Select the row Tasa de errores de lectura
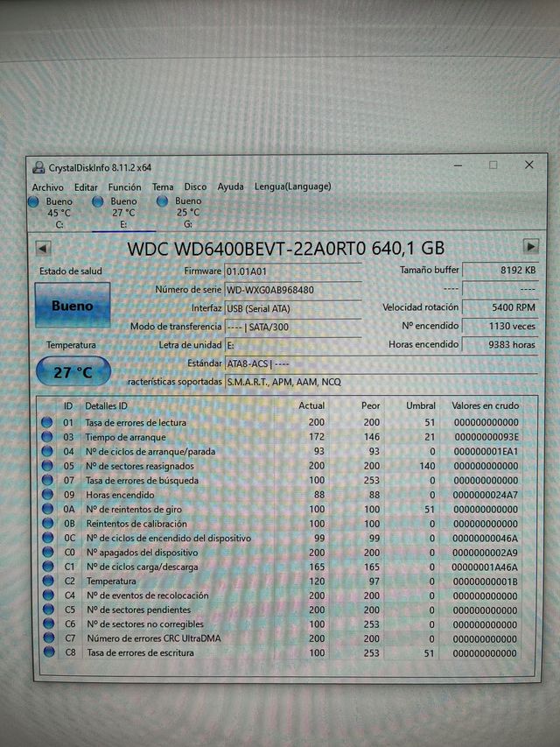Screen dimensions: 560x747 point(281,422)
